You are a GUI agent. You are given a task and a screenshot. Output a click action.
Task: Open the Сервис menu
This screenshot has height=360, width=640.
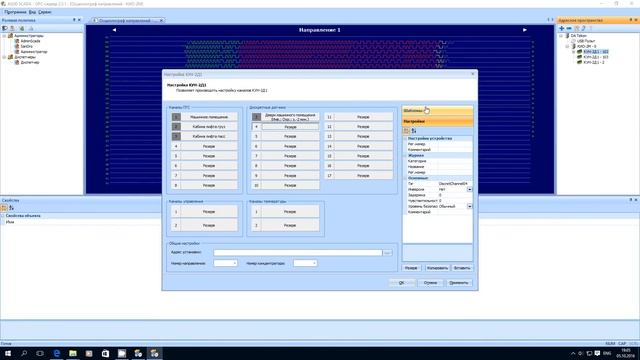44,12
